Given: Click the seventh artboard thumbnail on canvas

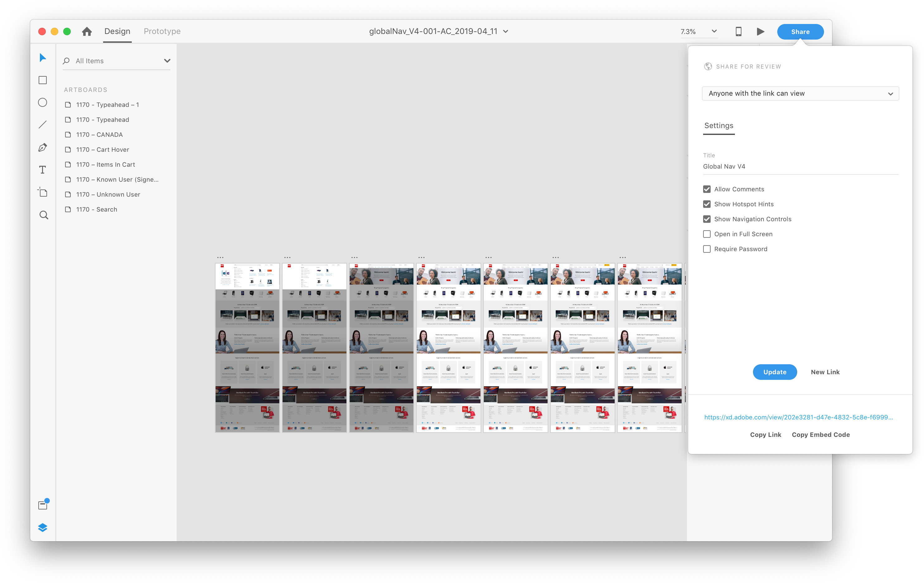Looking at the screenshot, I should point(650,348).
